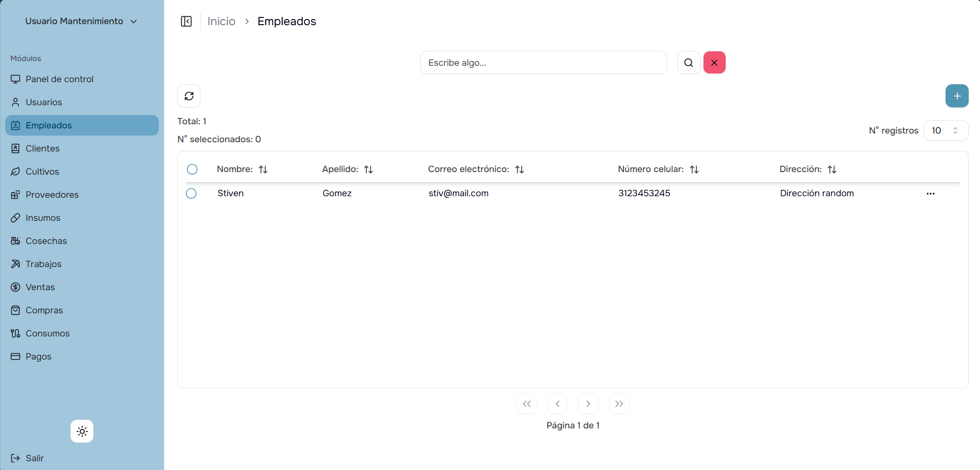Focus the 'Escribe algo...' search field
Screen dimensions: 980x470
tap(543, 63)
